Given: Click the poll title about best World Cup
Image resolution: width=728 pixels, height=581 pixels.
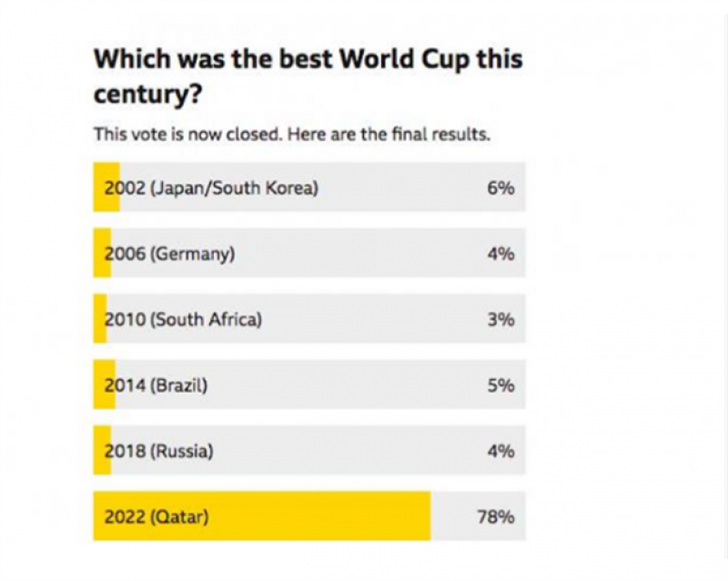Looking at the screenshot, I should click(308, 77).
